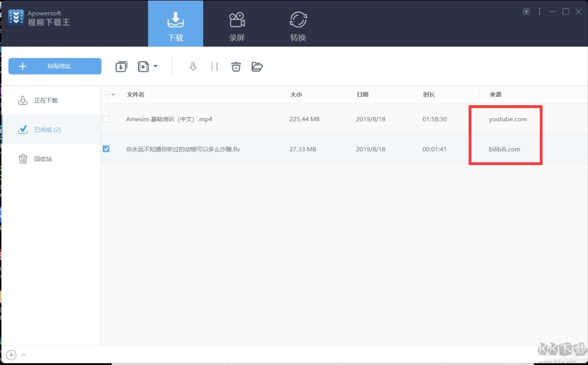This screenshot has height=365, width=588.
Task: Click the 225.44 MB size cell
Action: tap(305, 119)
